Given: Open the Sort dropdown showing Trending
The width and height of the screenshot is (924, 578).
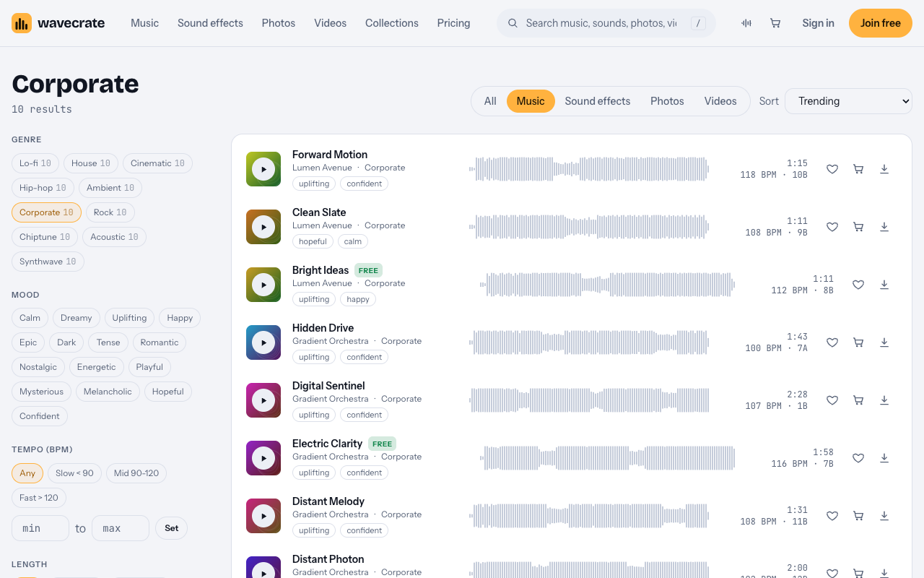Looking at the screenshot, I should [x=848, y=101].
